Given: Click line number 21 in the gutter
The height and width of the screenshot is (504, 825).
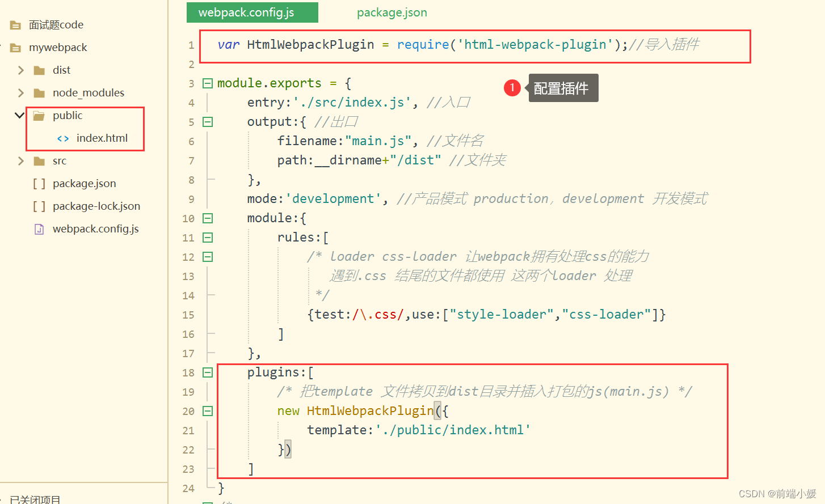Looking at the screenshot, I should (188, 431).
